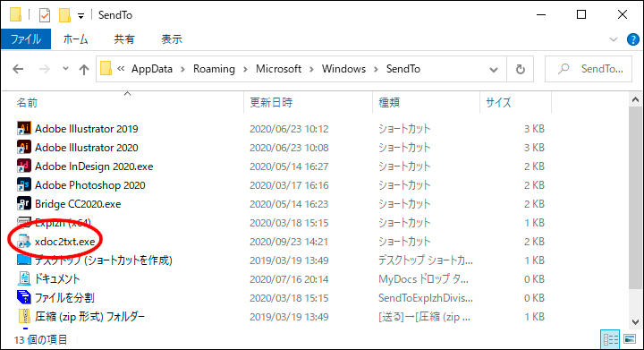
Task: Click the date 2020/09/23 14:21
Action: coord(289,242)
